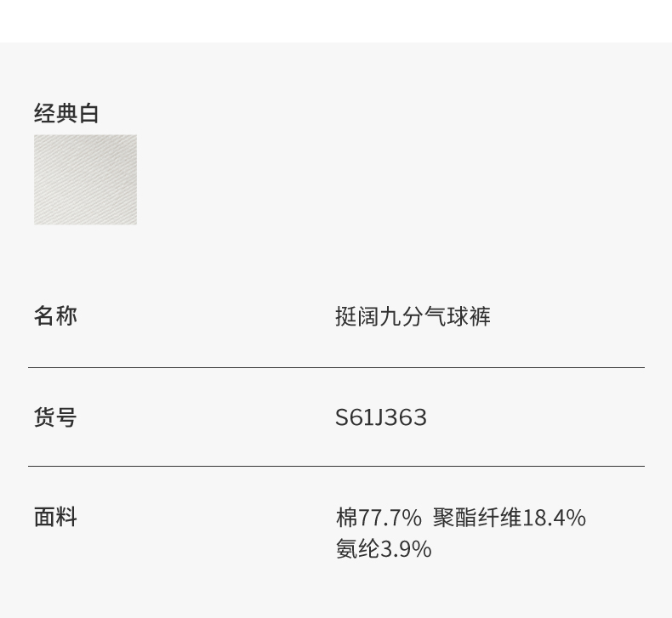This screenshot has width=672, height=618.
Task: Click the 面料 row label
Action: tap(55, 517)
